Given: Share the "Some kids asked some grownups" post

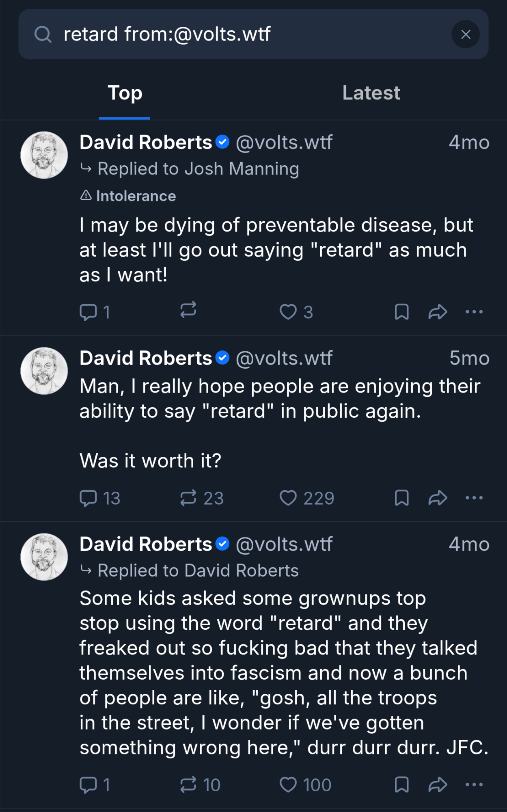Looking at the screenshot, I should [x=438, y=785].
